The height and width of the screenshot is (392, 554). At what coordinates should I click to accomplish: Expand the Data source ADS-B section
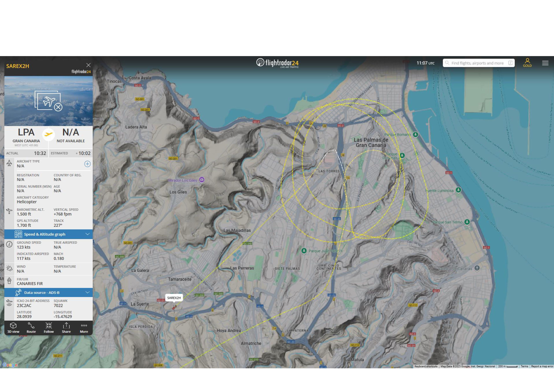[x=42, y=292]
